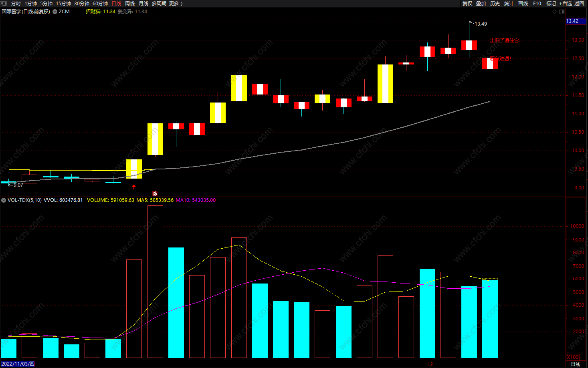Screen dimensions: 588x368
Task: Click the toolbar collapse icon at top-left
Action: coord(4,3)
